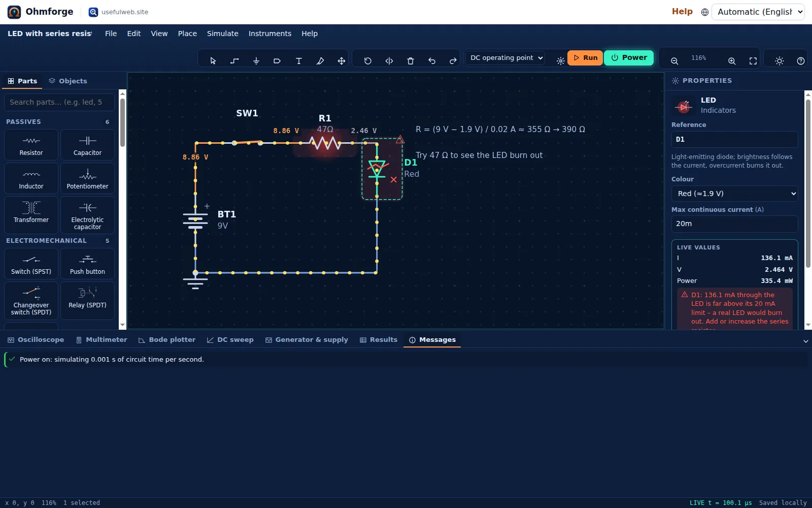
Task: Select the pan/move tool
Action: 342,60
